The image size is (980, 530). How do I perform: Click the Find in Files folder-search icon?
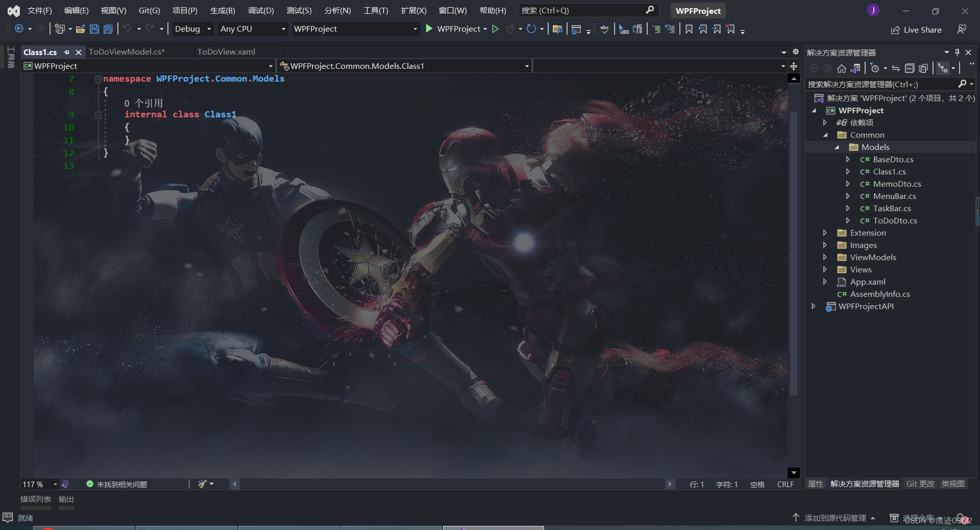[557, 29]
